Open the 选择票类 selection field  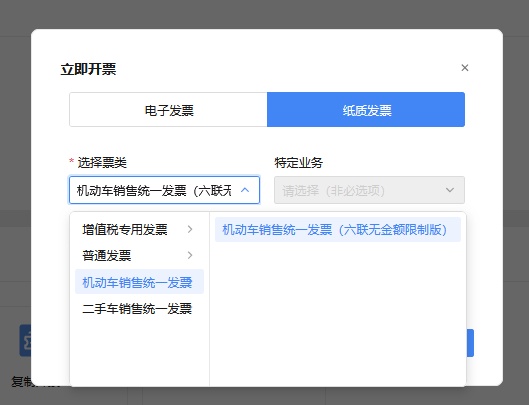[164, 190]
